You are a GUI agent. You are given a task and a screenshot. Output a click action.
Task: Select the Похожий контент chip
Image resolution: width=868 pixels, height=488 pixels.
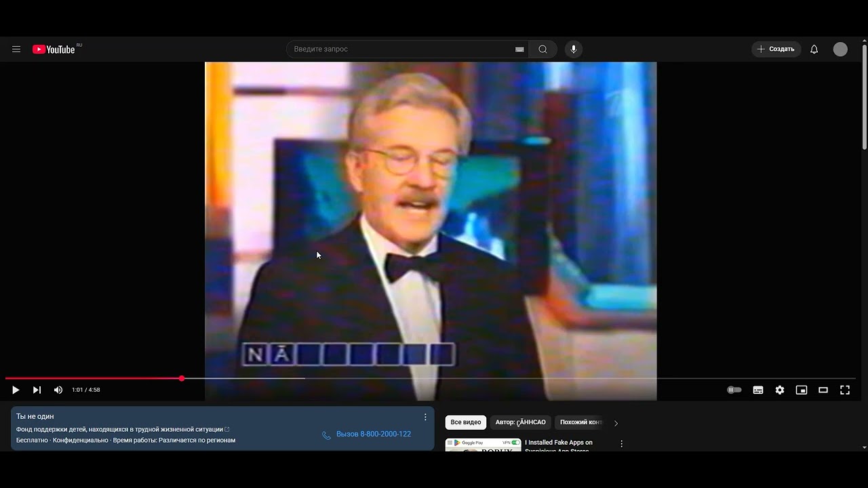[580, 422]
